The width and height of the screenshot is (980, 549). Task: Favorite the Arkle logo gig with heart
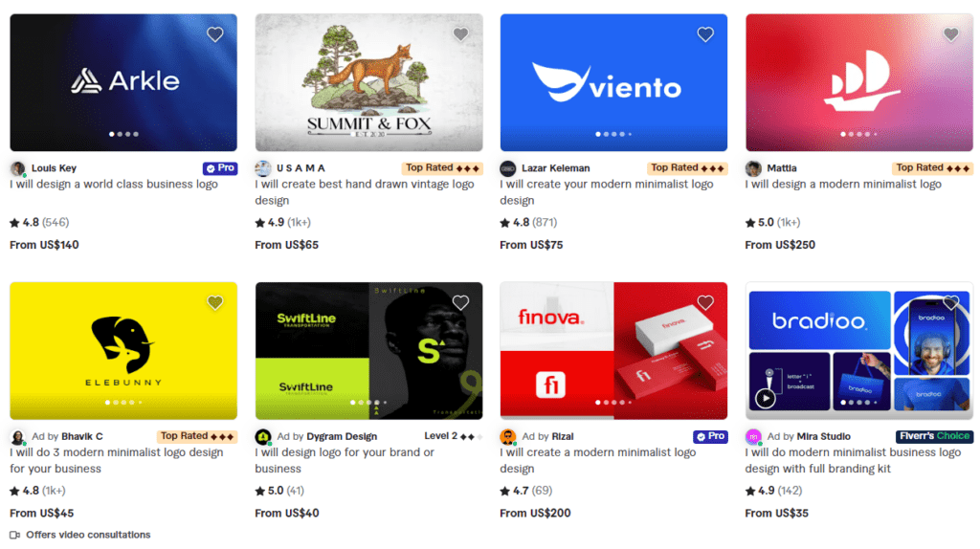pos(215,34)
